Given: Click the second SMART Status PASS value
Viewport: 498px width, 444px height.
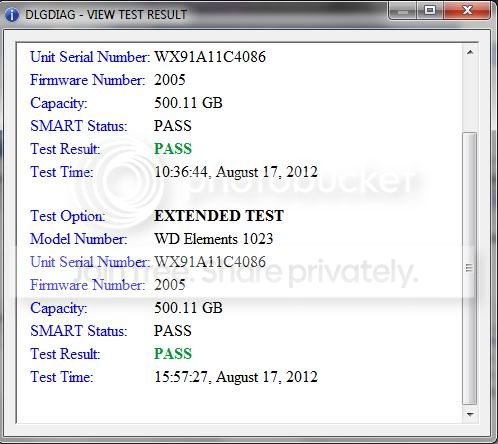Looking at the screenshot, I should click(173, 331).
